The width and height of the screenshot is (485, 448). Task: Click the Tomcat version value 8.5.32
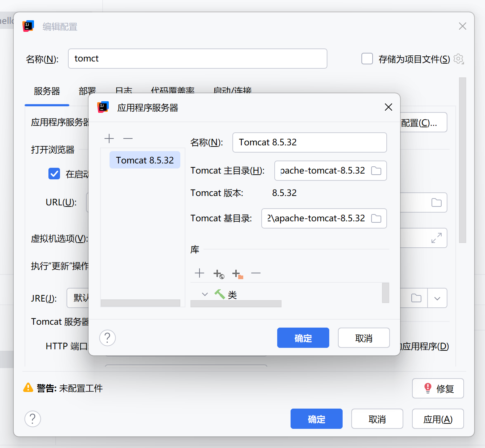[284, 193]
